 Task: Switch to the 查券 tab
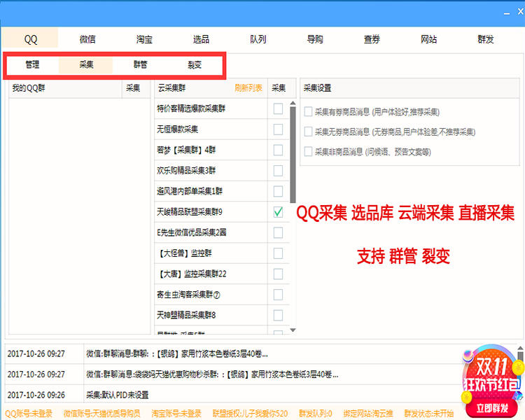pyautogui.click(x=372, y=39)
